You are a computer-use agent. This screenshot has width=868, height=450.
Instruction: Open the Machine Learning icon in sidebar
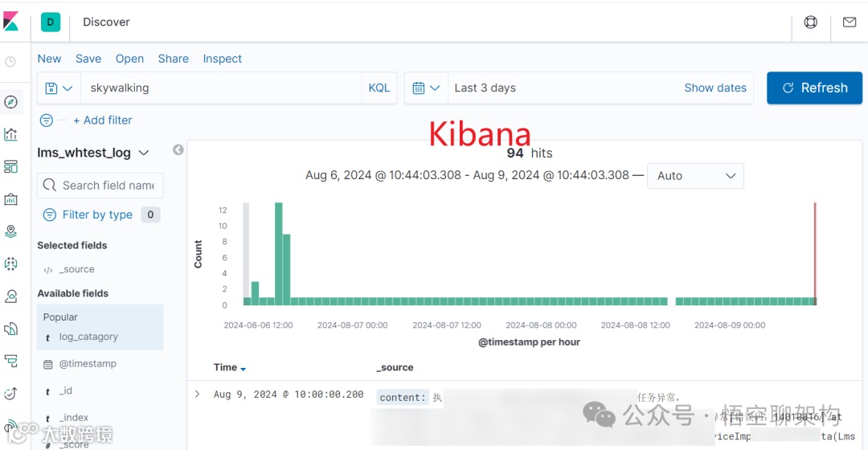tap(11, 264)
